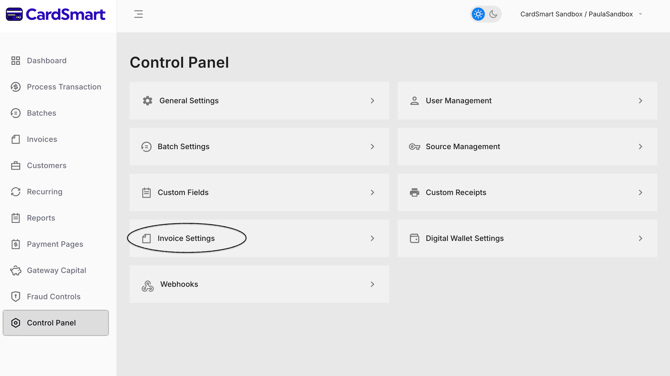Select Control Panel menu item
Image resolution: width=670 pixels, height=376 pixels.
(x=56, y=323)
